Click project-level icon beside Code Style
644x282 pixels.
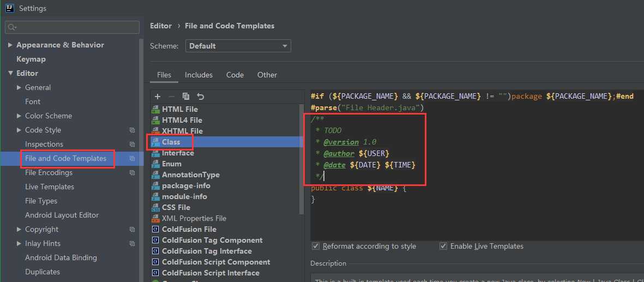(x=133, y=130)
